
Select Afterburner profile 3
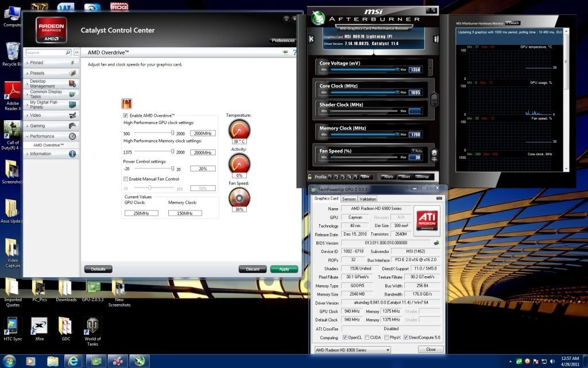click(343, 177)
